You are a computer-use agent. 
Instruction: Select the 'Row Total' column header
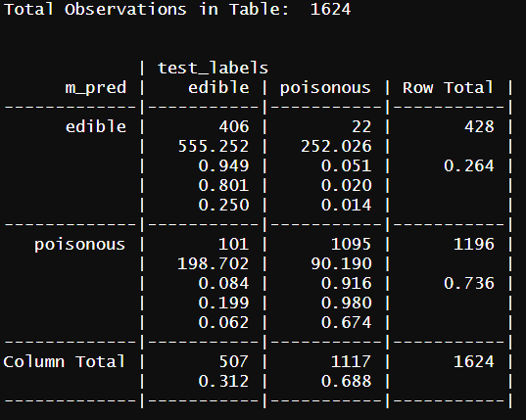(448, 87)
